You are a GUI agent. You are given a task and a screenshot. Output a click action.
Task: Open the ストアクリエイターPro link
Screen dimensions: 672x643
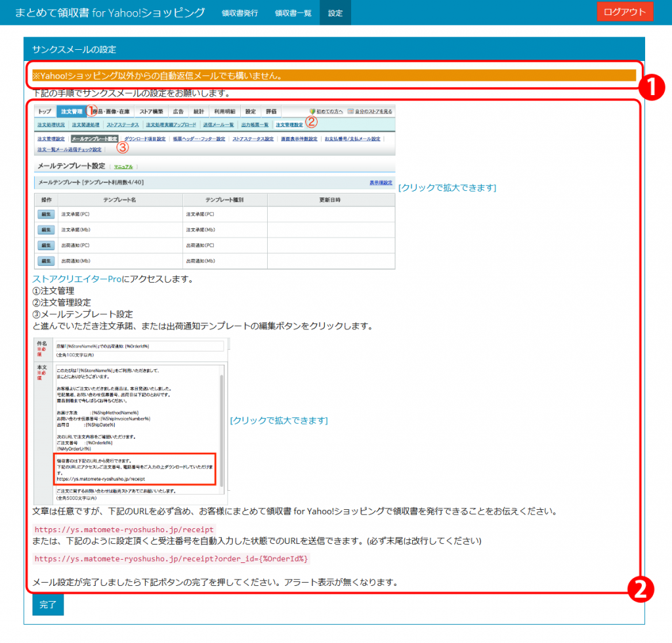pos(77,279)
